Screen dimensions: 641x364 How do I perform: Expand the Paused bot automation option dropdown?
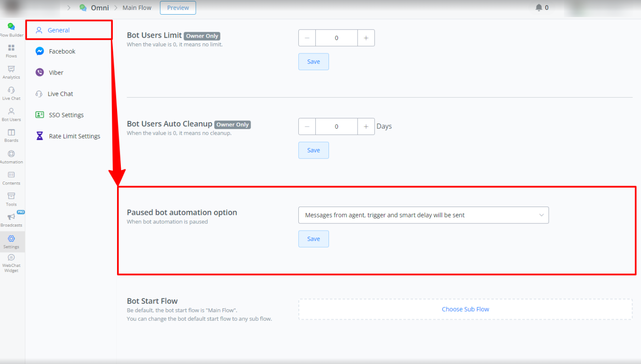[423, 215]
